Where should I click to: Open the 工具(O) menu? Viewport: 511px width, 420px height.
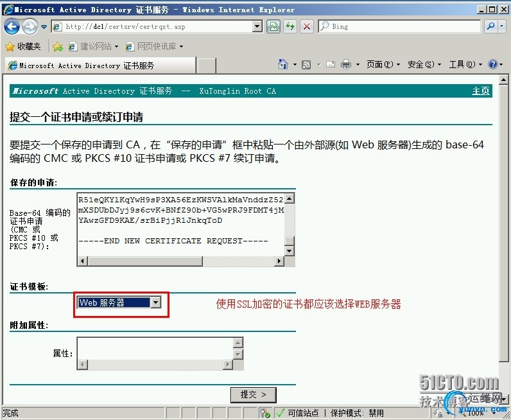click(x=465, y=65)
